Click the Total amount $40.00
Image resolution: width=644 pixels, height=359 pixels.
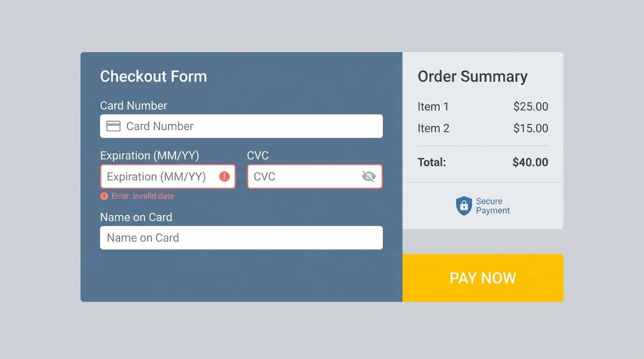coord(530,162)
